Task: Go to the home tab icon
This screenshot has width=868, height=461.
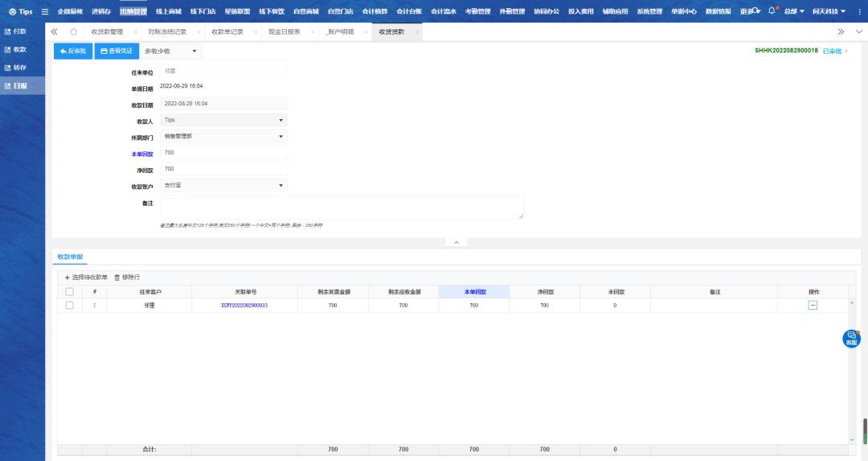Action: pyautogui.click(x=74, y=31)
